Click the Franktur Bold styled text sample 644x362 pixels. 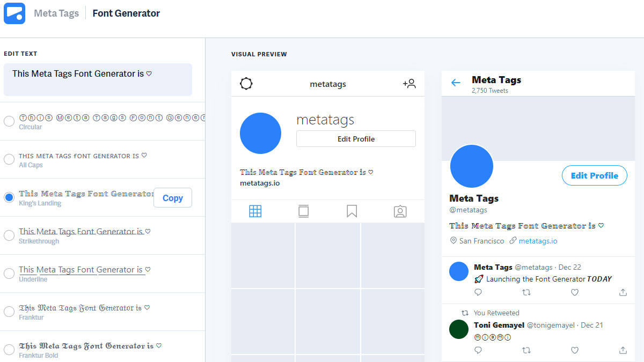90,346
